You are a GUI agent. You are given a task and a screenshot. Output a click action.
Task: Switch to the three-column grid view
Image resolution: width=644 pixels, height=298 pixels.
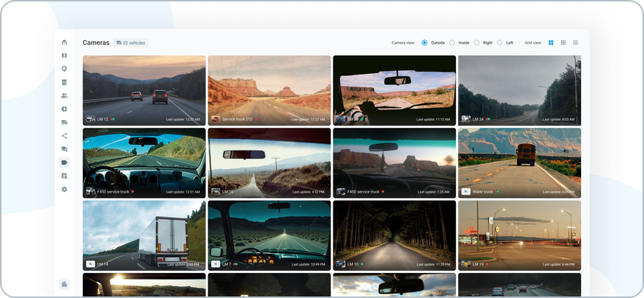[x=563, y=43]
